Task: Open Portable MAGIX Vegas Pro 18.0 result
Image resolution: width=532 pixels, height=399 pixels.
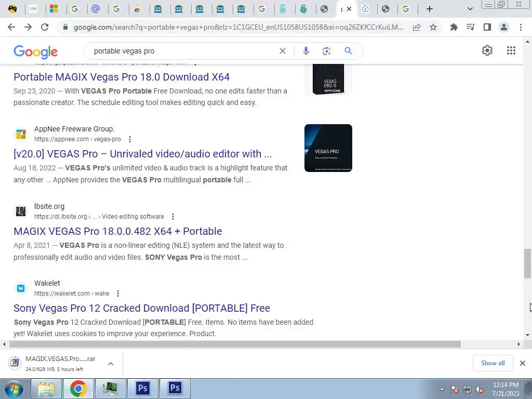Action: tap(122, 77)
